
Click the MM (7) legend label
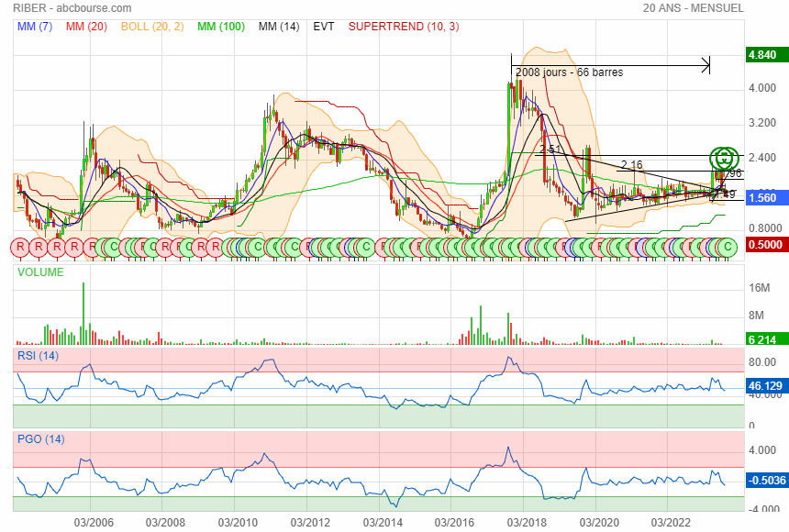coord(35,27)
